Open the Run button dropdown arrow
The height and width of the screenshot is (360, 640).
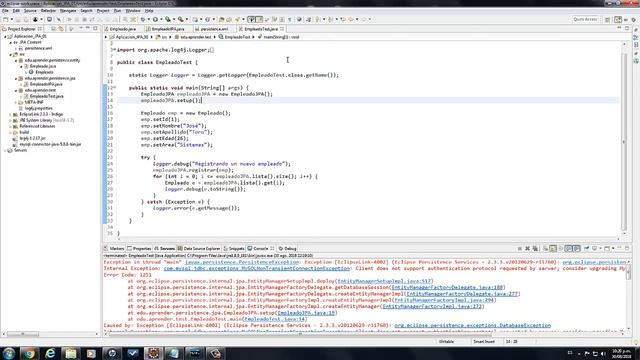161,19
